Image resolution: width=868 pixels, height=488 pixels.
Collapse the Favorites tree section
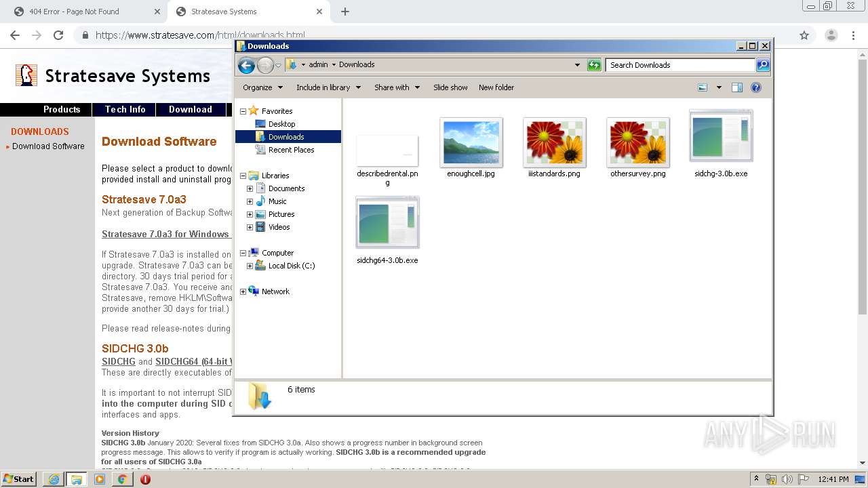[x=243, y=111]
